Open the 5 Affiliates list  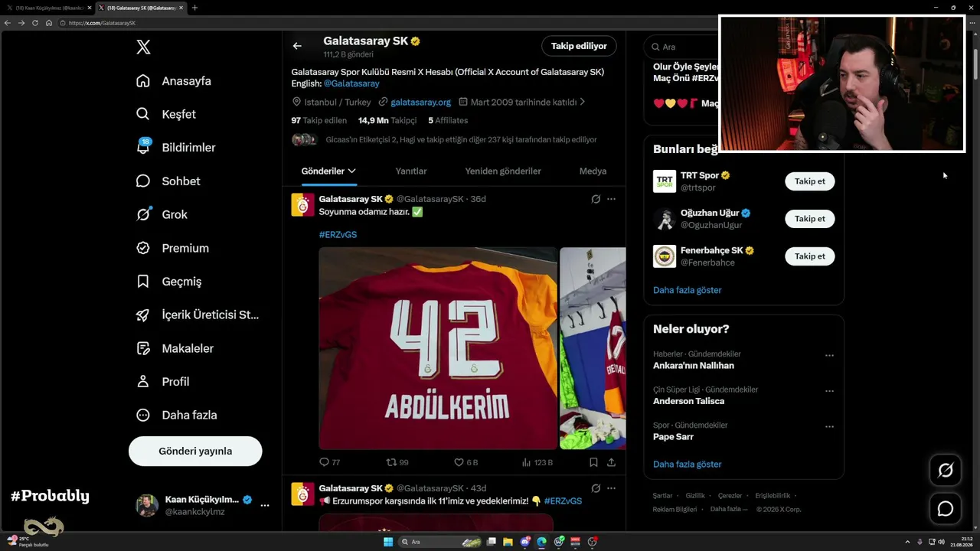tap(448, 120)
